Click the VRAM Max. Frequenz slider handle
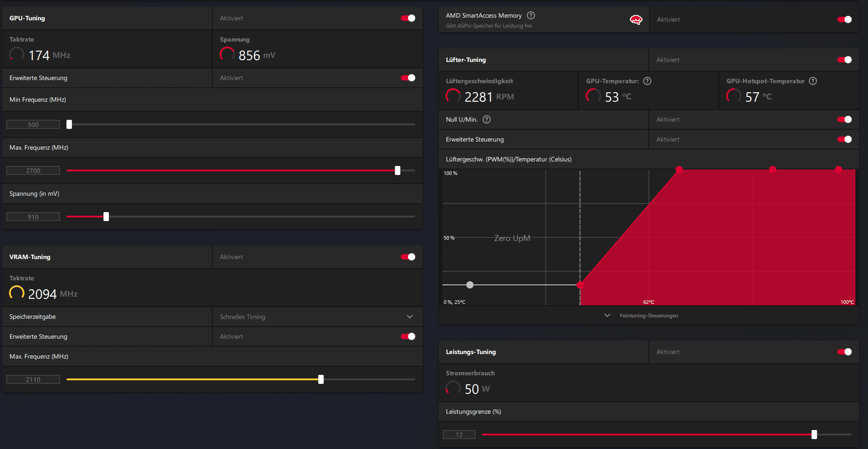The width and height of the screenshot is (868, 449). click(321, 379)
